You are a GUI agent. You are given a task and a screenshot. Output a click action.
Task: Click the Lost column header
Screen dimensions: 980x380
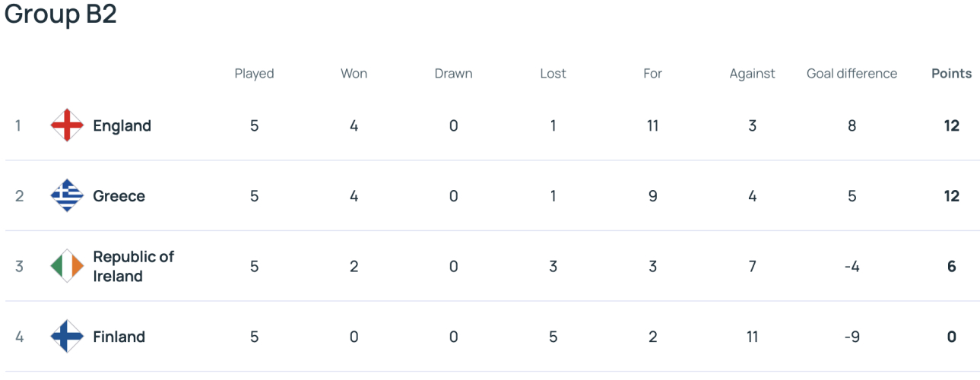coord(553,74)
